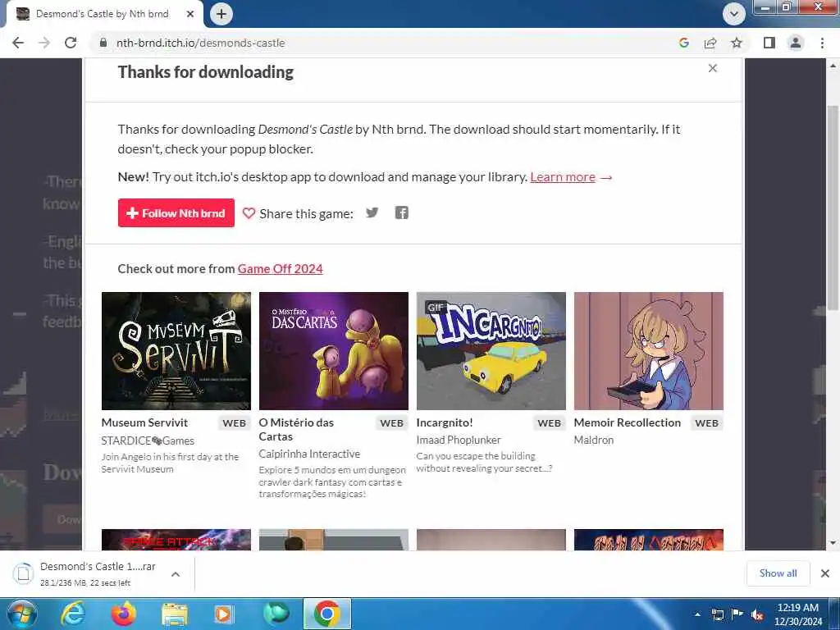
Task: Click the Incargnito! title link
Action: [445, 422]
